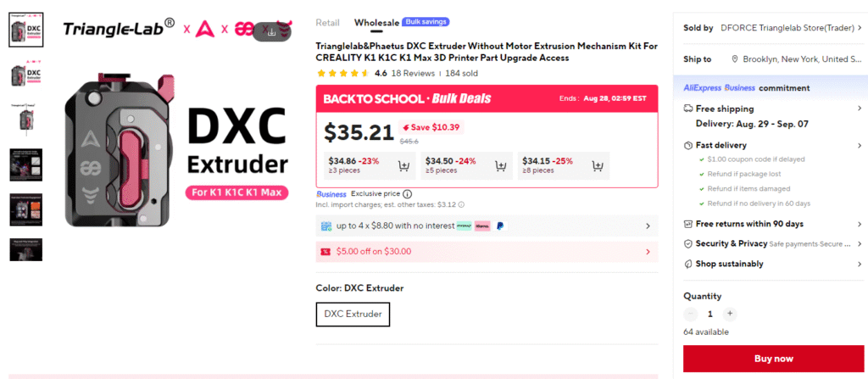The width and height of the screenshot is (868, 379).
Task: Increase quantity with the plus button
Action: 730,314
